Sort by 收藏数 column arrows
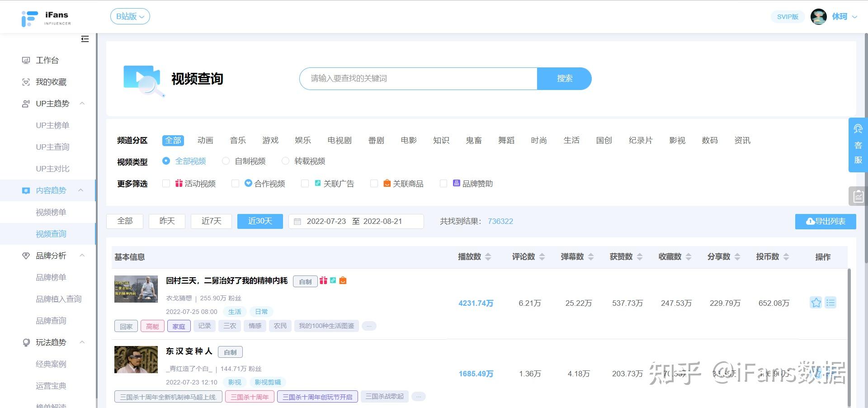Viewport: 868px width, 408px height. (x=689, y=257)
